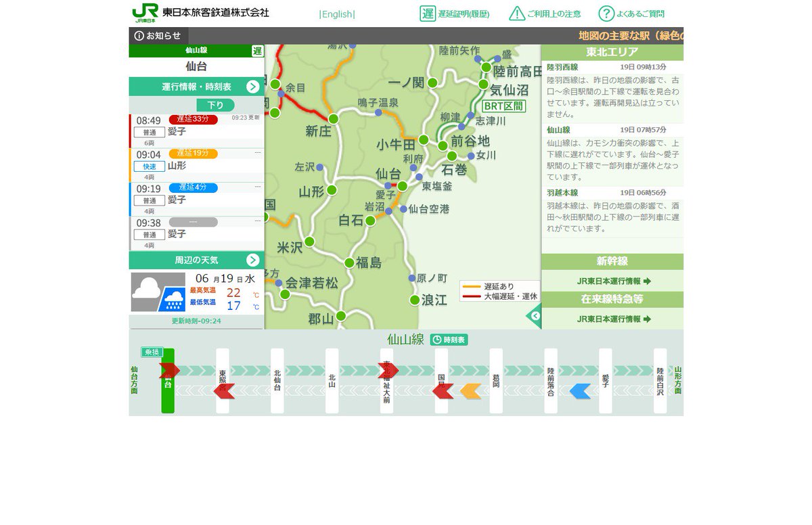Select the 下り direction button

coord(215,106)
